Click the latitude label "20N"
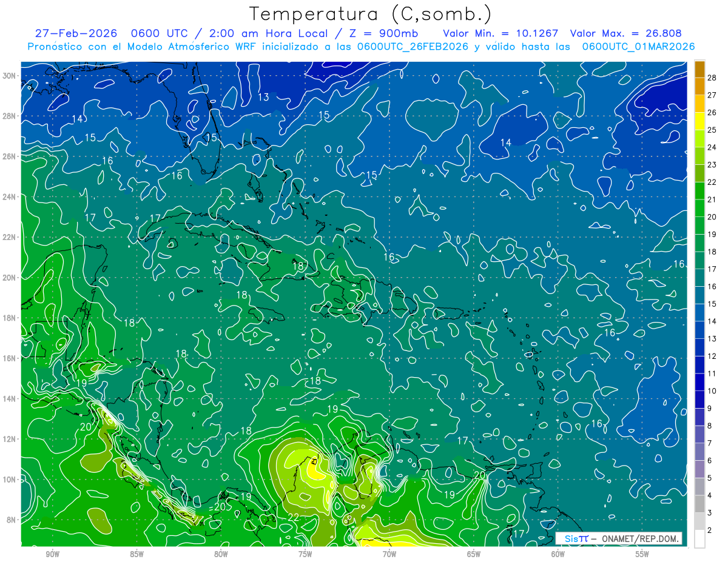This screenshot has width=728, height=562. tap(10, 278)
